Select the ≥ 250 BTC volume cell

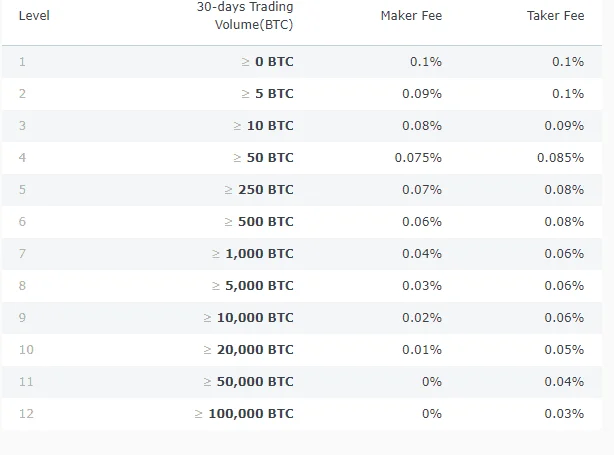coord(259,190)
